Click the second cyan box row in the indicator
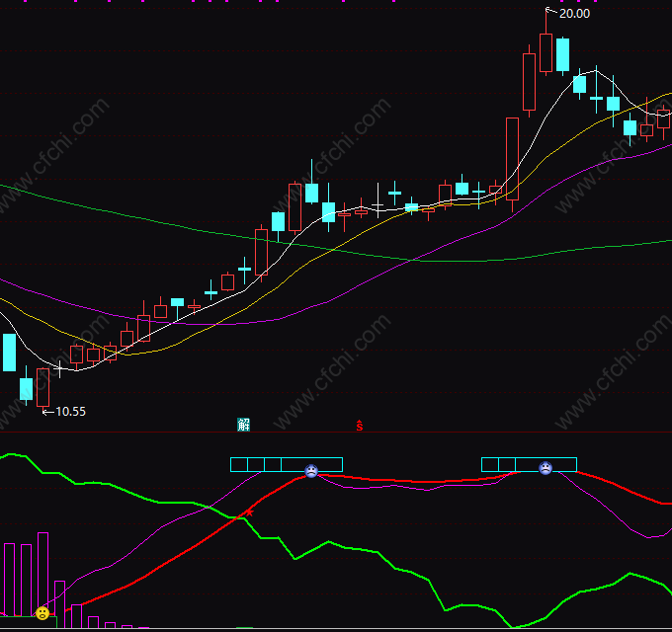The image size is (672, 632). (x=528, y=464)
